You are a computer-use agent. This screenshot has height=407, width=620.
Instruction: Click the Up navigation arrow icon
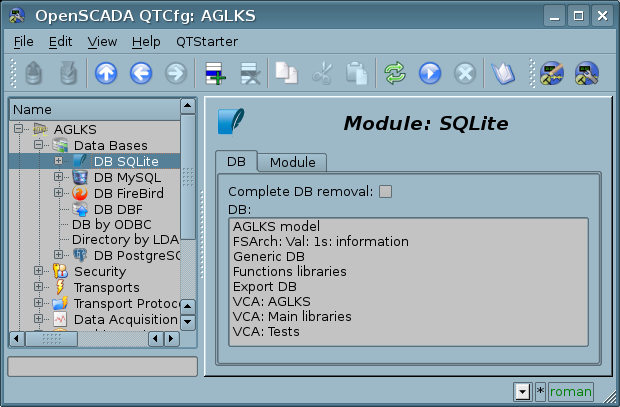coord(105,73)
